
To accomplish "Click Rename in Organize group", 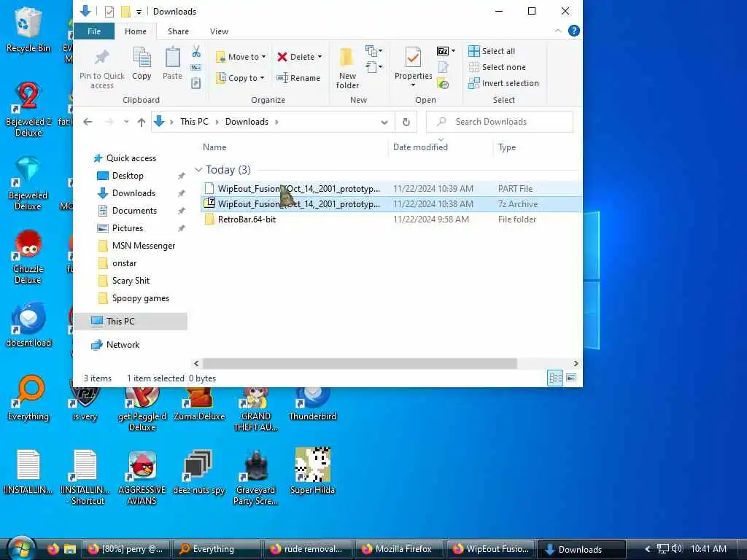I will coord(298,77).
